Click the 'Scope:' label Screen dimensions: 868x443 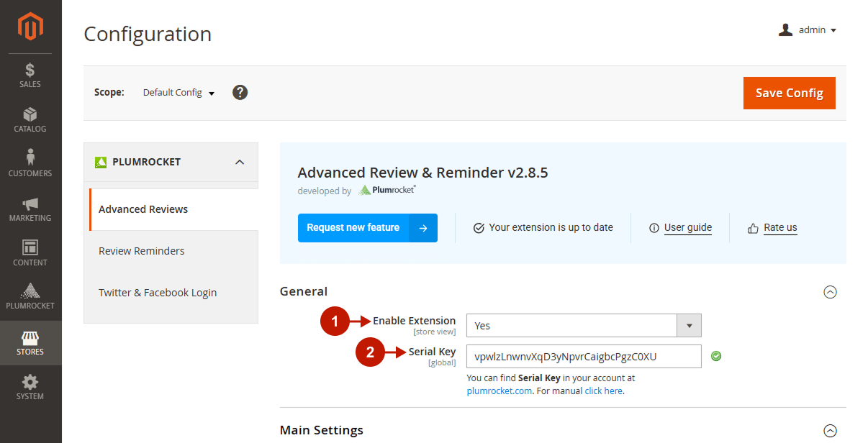click(x=109, y=93)
